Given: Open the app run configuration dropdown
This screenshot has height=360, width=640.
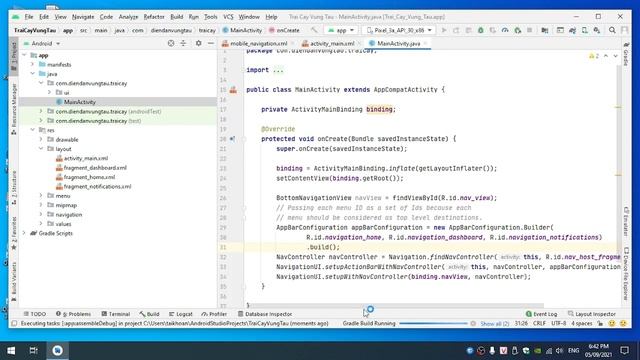Looking at the screenshot, I should tap(341, 30).
